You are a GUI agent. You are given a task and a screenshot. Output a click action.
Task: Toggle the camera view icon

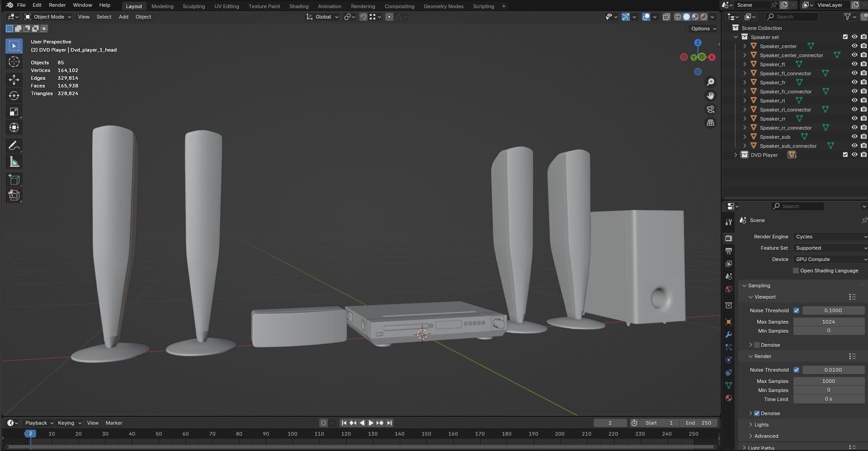click(711, 109)
